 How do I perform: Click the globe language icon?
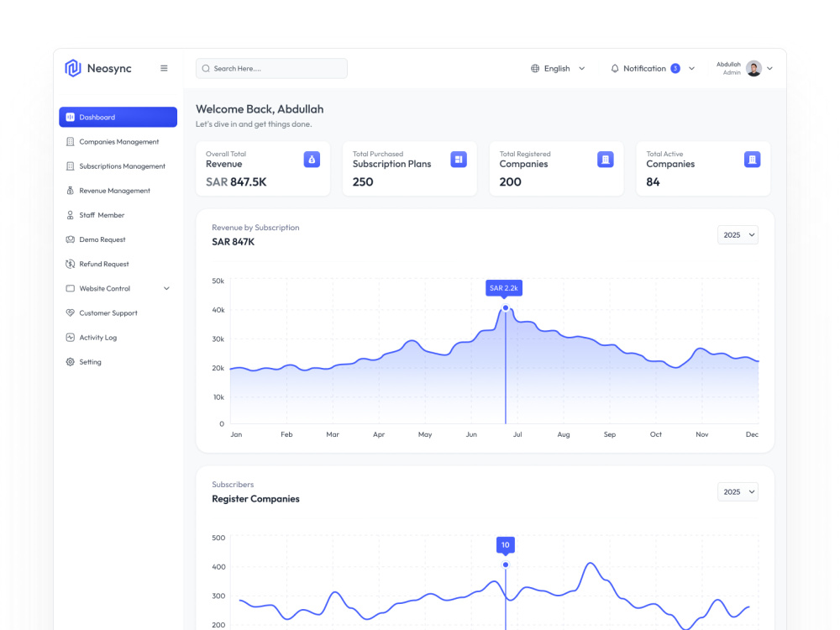pyautogui.click(x=535, y=69)
